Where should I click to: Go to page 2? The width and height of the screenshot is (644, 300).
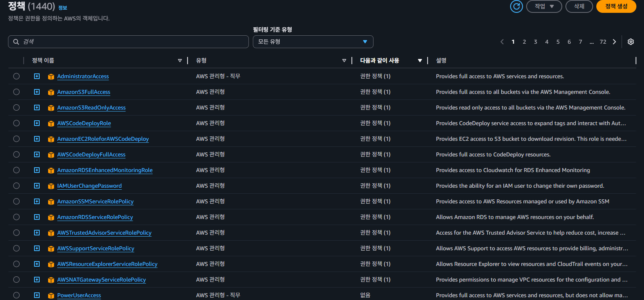524,42
